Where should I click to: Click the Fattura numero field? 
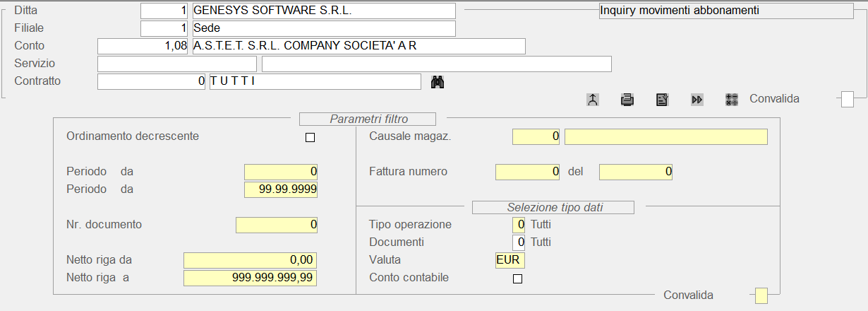pyautogui.click(x=528, y=172)
